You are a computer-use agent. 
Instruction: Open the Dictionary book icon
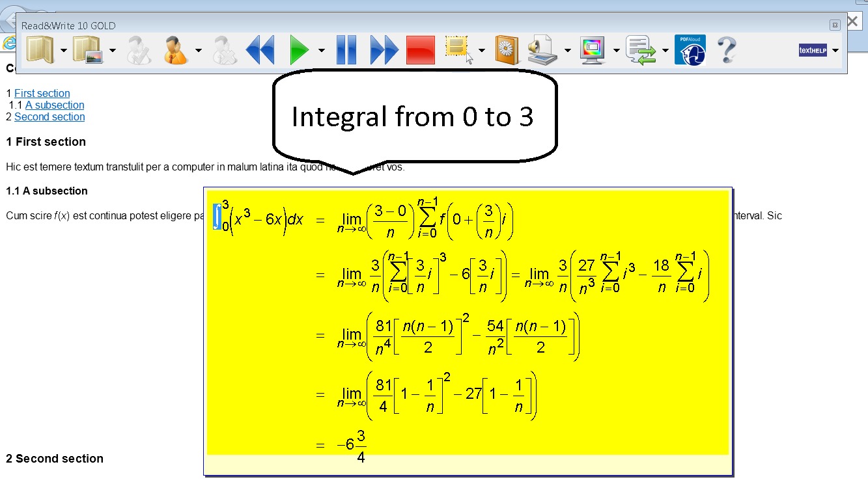40,50
